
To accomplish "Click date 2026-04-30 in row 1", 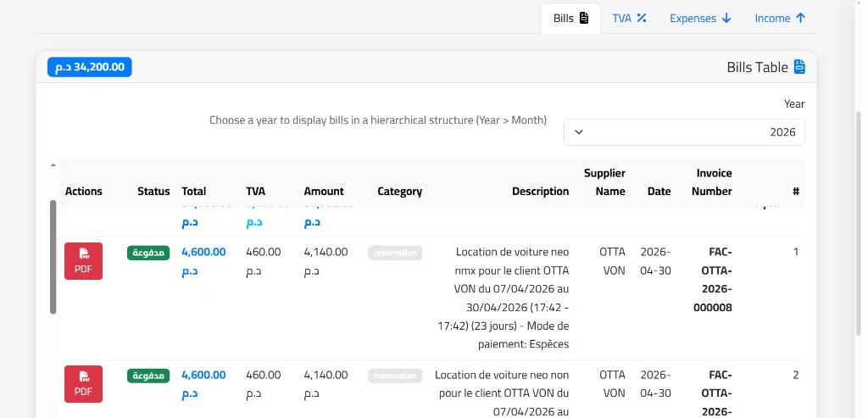I will click(655, 261).
